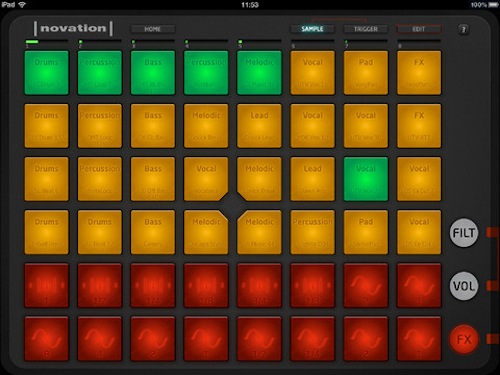Image resolution: width=500 pixels, height=375 pixels.
Task: Tap the sine-wave FX pad labeled 8
Action: tap(46, 339)
